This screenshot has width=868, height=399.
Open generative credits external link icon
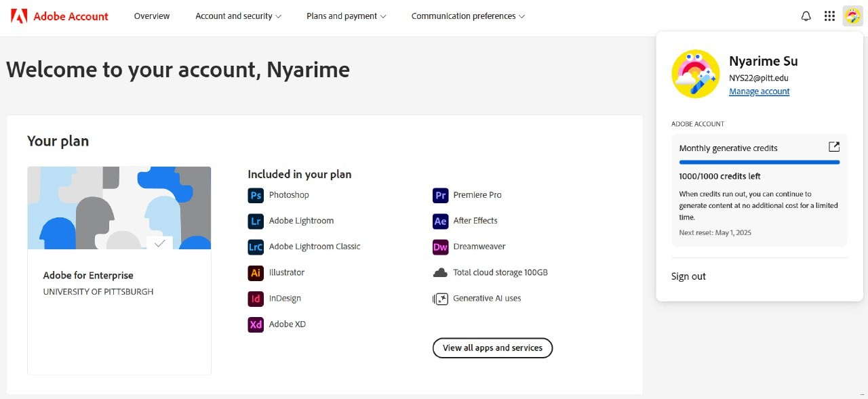tap(834, 147)
